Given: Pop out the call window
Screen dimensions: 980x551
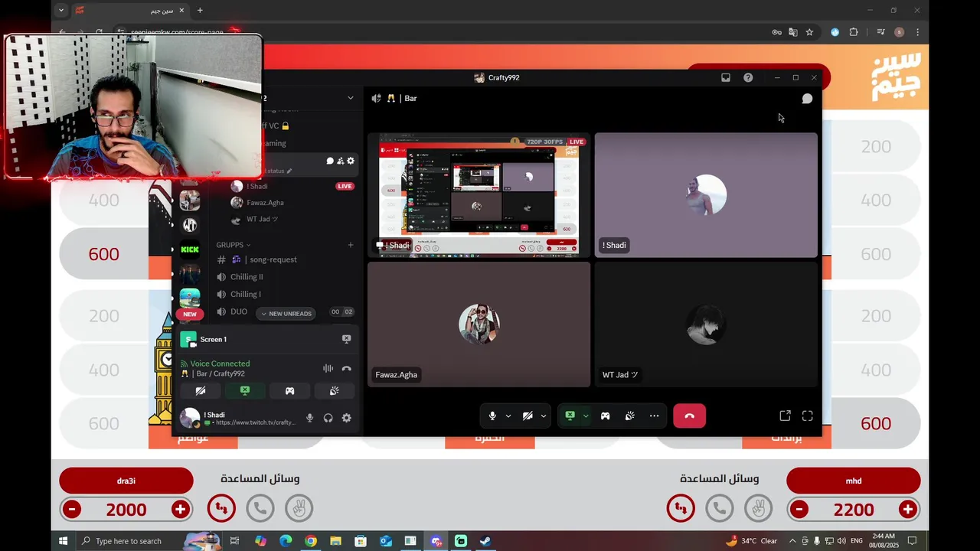Looking at the screenshot, I should pyautogui.click(x=785, y=416).
